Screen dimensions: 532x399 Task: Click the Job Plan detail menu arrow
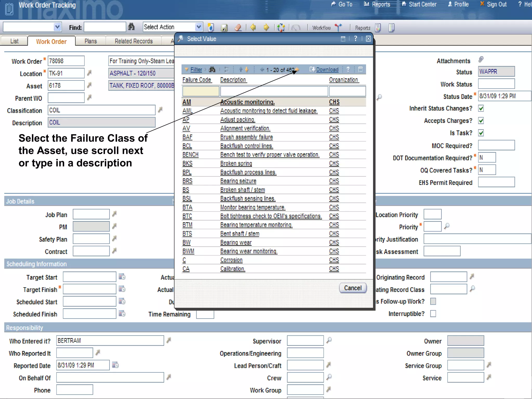114,214
